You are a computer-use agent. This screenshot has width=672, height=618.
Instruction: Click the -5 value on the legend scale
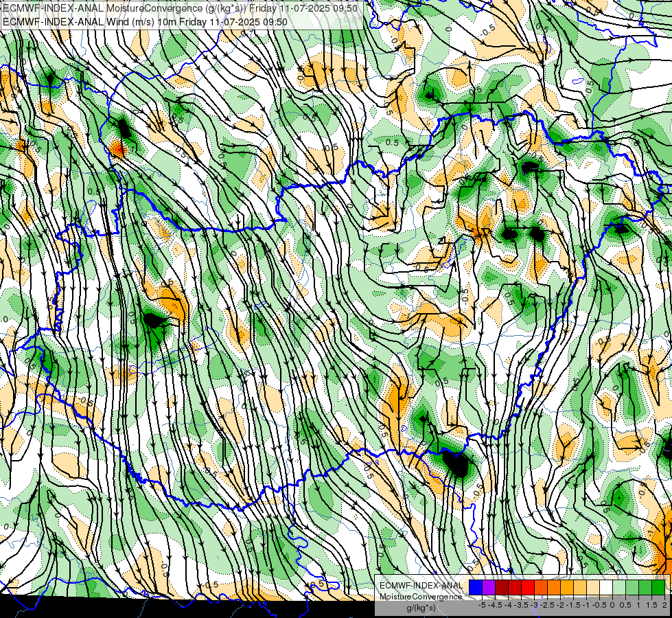click(482, 605)
